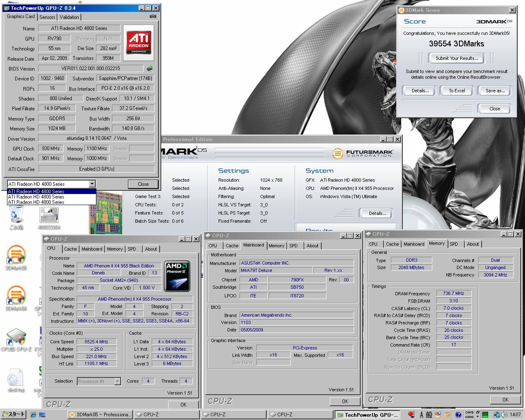Click the network connection tray icon

click(x=496, y=415)
